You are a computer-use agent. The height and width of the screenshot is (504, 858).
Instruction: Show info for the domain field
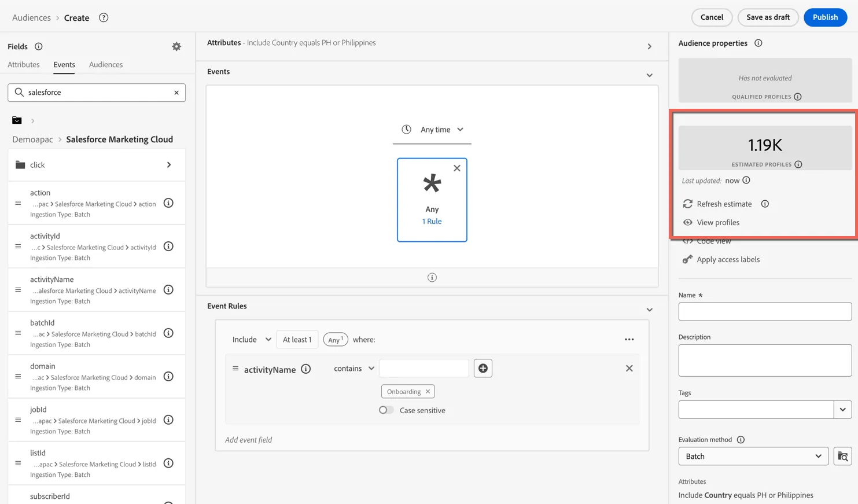tap(168, 377)
